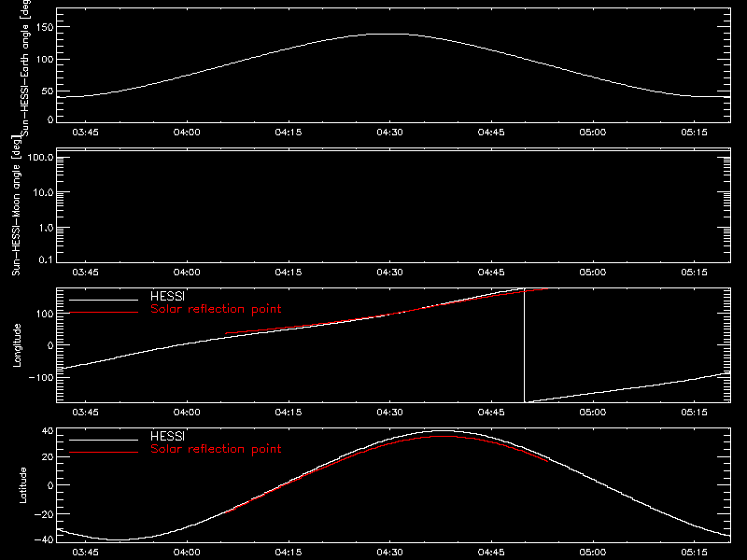Click 04:45 time label under Moon angle plot

[x=491, y=273]
